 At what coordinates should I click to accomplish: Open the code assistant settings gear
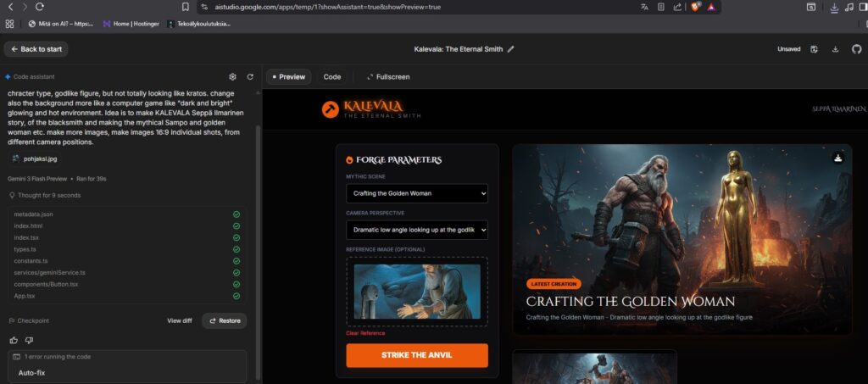click(x=233, y=76)
